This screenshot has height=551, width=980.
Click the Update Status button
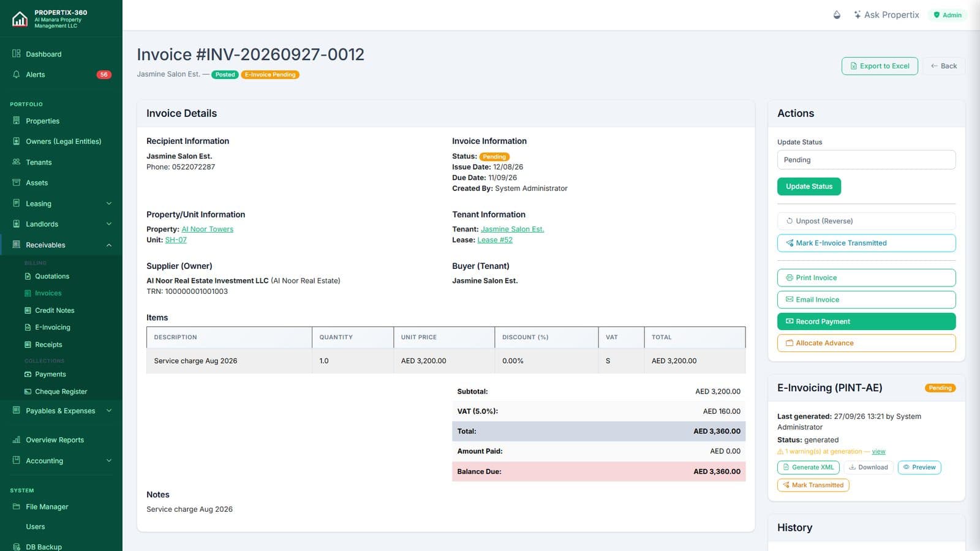pos(809,186)
